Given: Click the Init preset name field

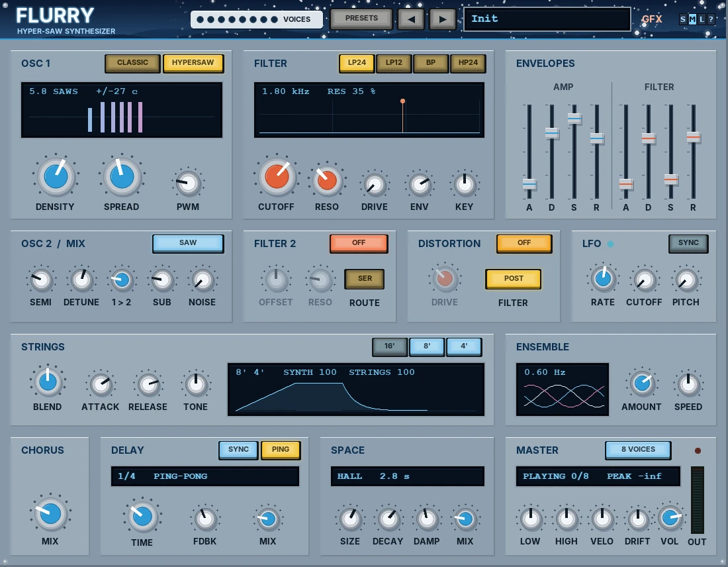Looking at the screenshot, I should click(x=547, y=19).
